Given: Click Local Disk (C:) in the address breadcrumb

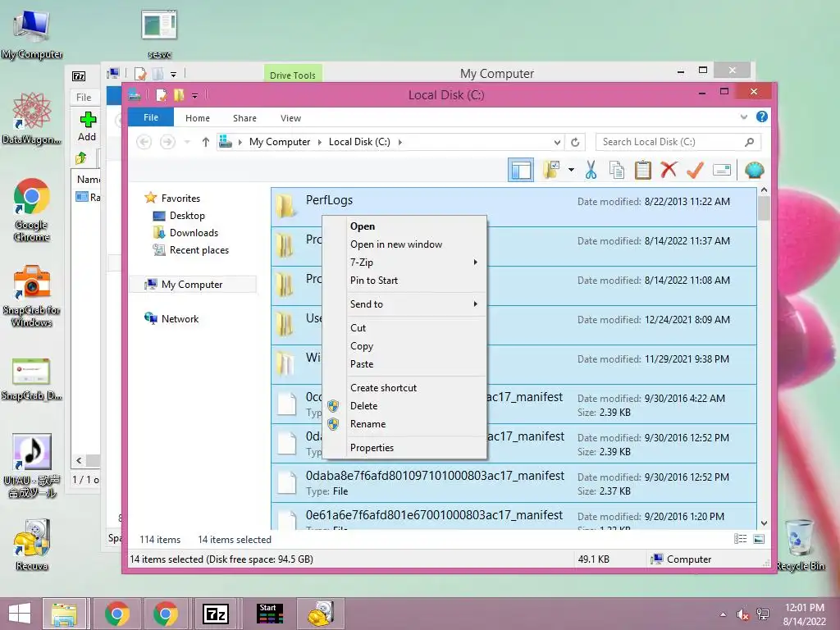Looking at the screenshot, I should pos(359,142).
